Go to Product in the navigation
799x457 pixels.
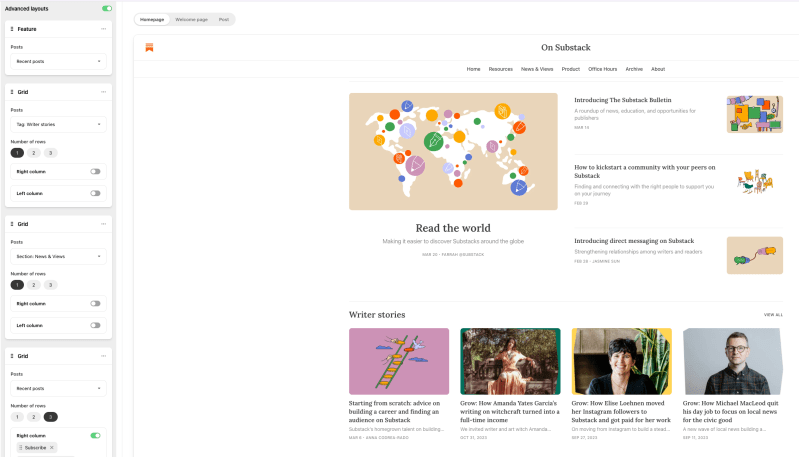571,69
